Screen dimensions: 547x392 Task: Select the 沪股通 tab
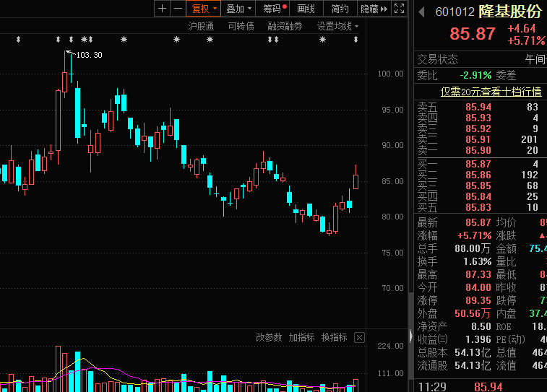click(x=201, y=26)
